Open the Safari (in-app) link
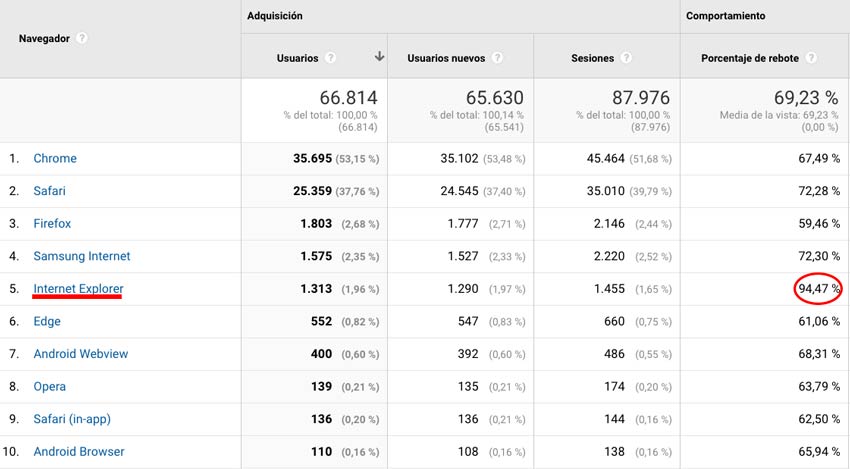This screenshot has height=469, width=850. (x=72, y=419)
